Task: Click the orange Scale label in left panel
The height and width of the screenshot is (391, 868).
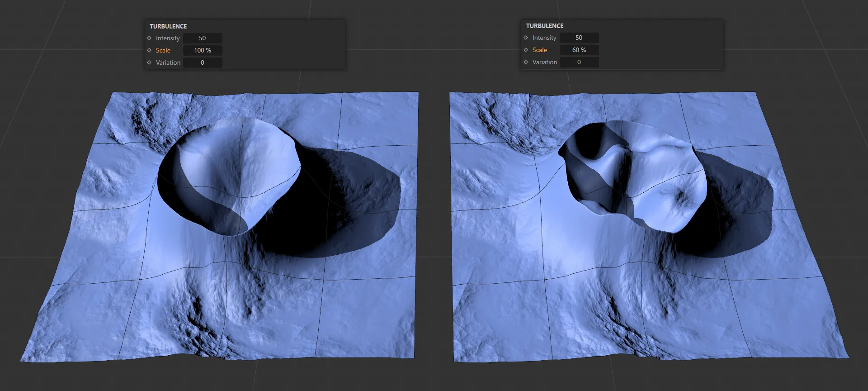Action: [163, 50]
